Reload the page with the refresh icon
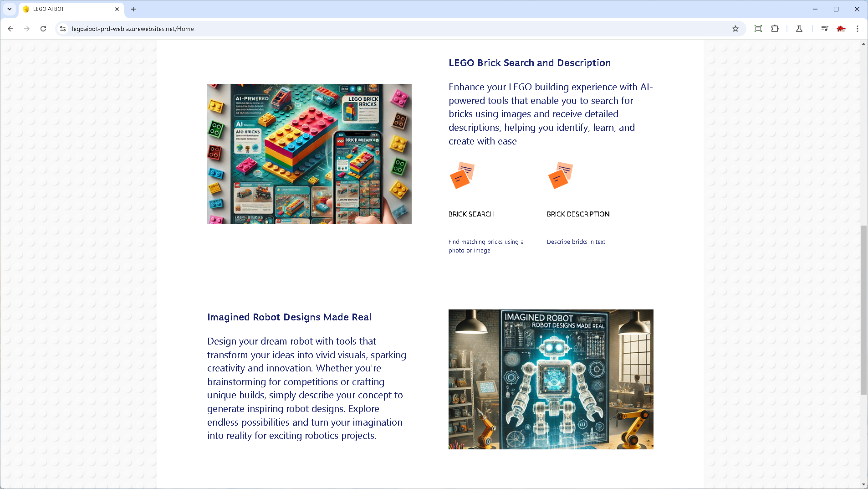The height and width of the screenshot is (489, 868). [x=43, y=29]
